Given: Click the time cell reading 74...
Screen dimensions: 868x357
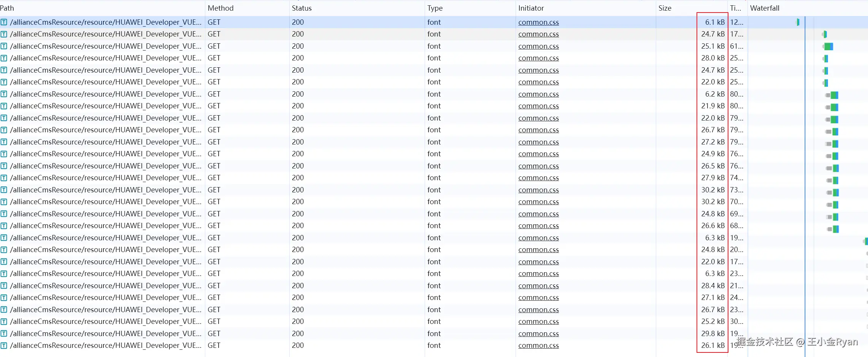Looking at the screenshot, I should 736,178.
